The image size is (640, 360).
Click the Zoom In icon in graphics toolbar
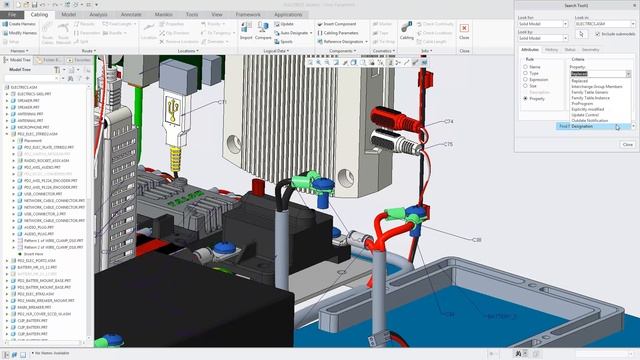coord(318,62)
